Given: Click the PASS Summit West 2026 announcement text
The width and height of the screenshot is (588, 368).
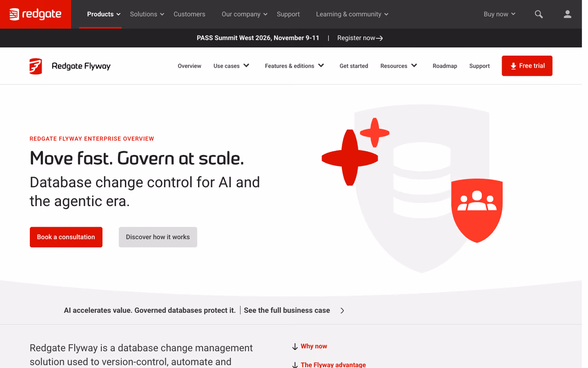Looking at the screenshot, I should coord(258,38).
